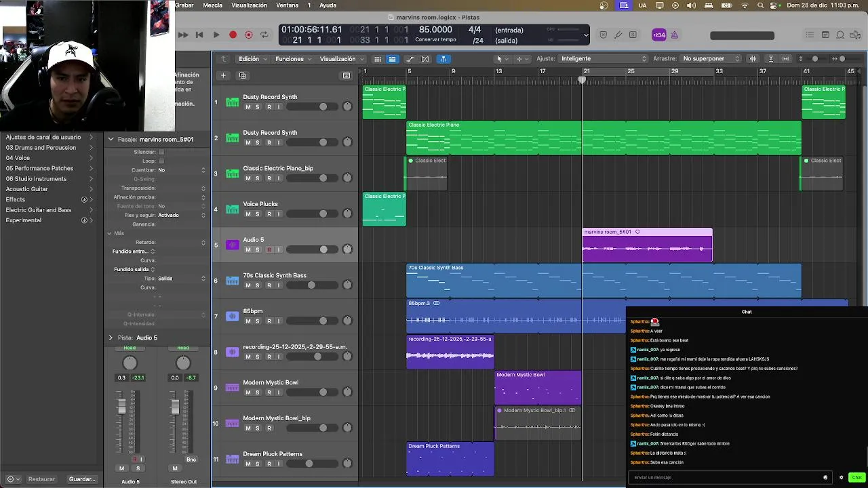
Task: Click the Audio 5 track icon
Action: [x=233, y=245]
